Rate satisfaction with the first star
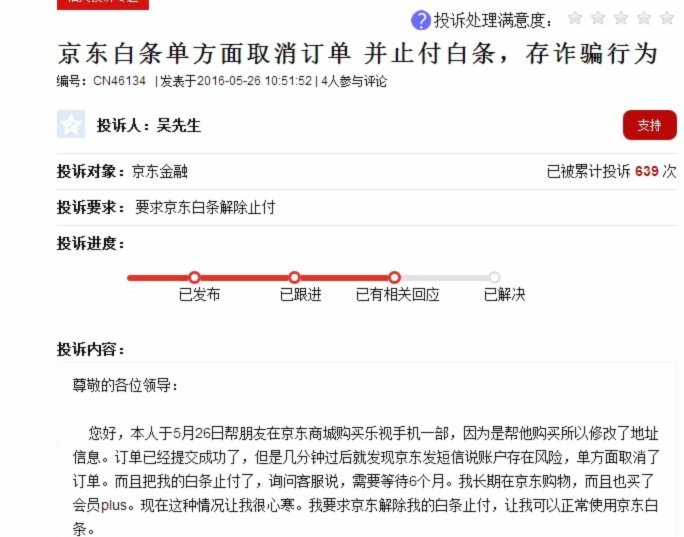 (x=575, y=18)
